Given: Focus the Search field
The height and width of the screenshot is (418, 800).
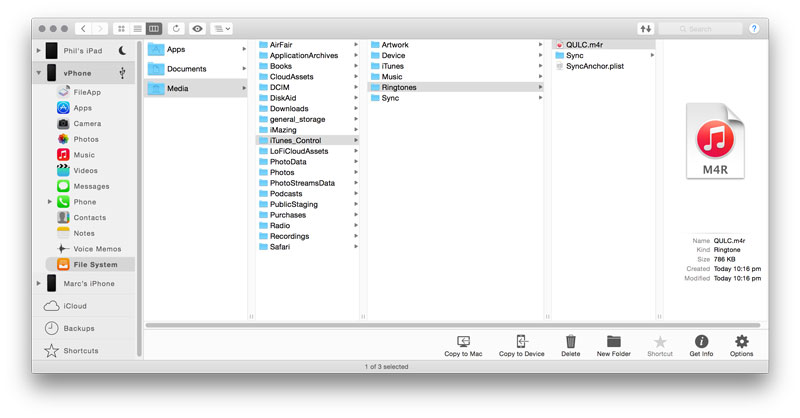Looking at the screenshot, I should (x=701, y=29).
